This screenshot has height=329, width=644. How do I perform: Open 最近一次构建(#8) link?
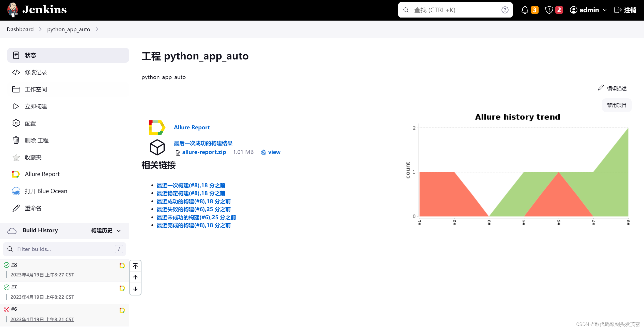click(x=191, y=185)
